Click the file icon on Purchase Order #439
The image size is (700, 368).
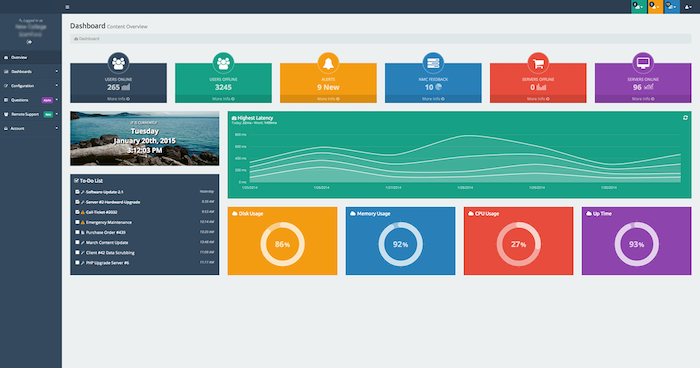tap(83, 232)
